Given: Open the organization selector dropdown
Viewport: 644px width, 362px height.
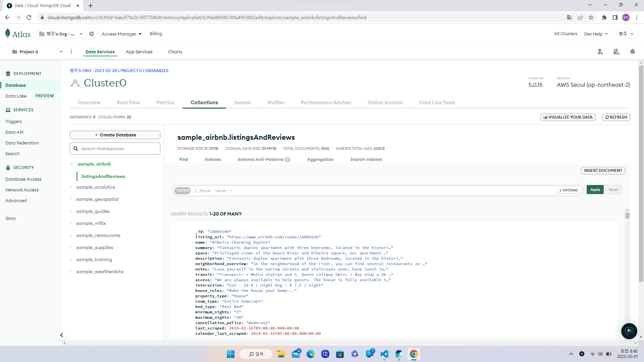Looking at the screenshot, I should click(61, 34).
